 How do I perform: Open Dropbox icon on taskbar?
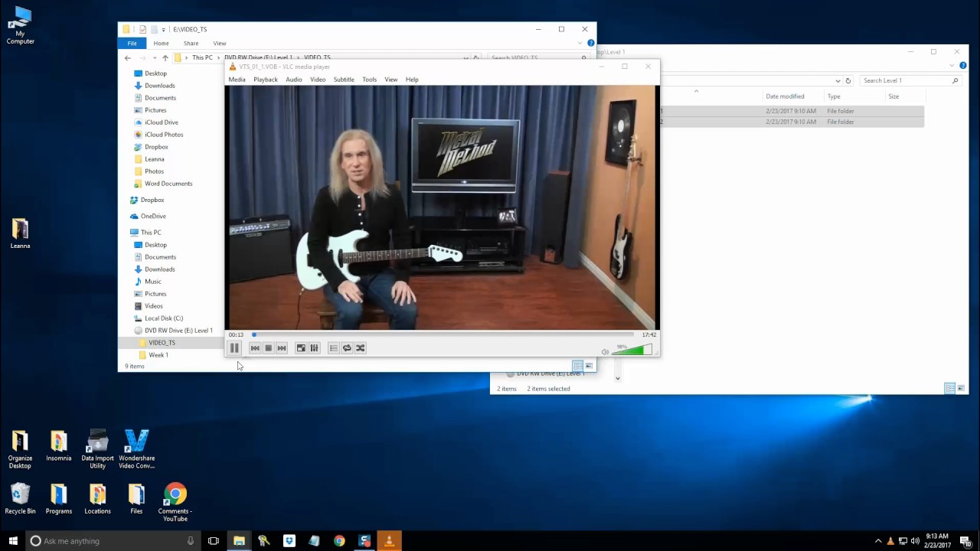[x=289, y=541]
